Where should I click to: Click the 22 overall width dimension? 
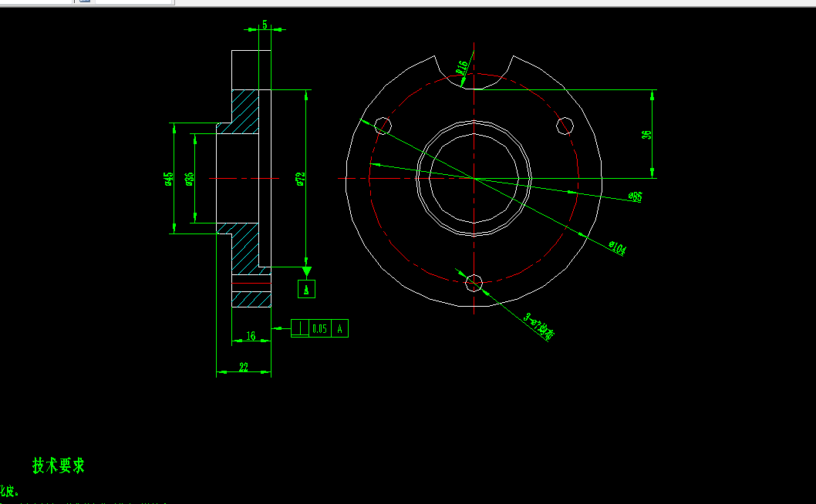click(243, 366)
